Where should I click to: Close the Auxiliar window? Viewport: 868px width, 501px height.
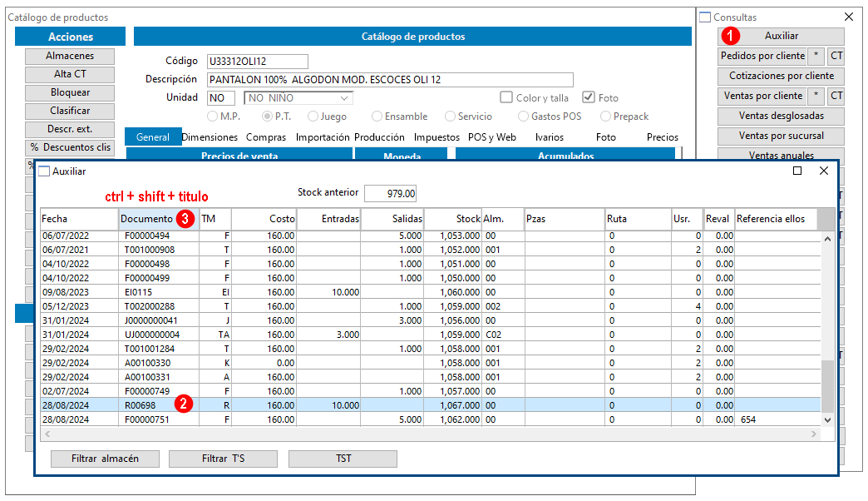824,171
